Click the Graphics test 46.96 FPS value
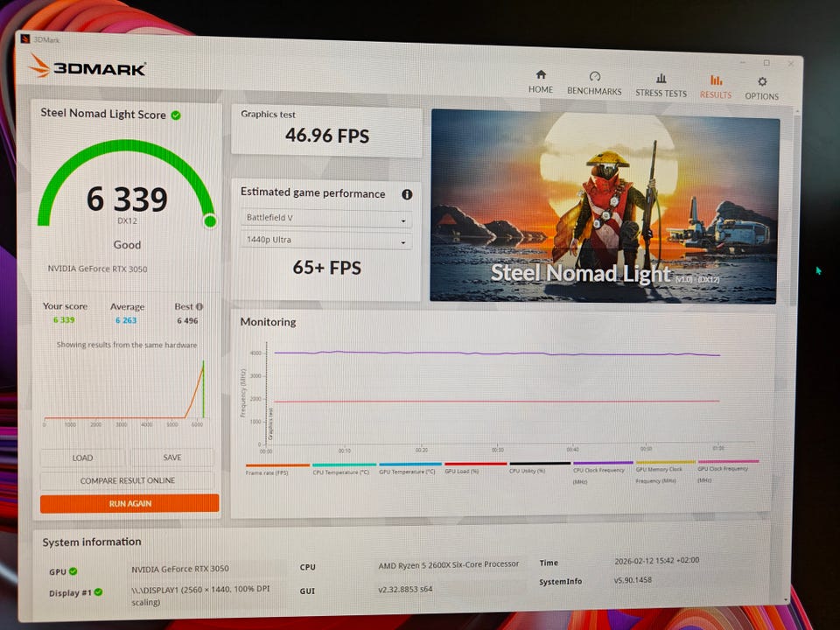The image size is (840, 630). [326, 136]
